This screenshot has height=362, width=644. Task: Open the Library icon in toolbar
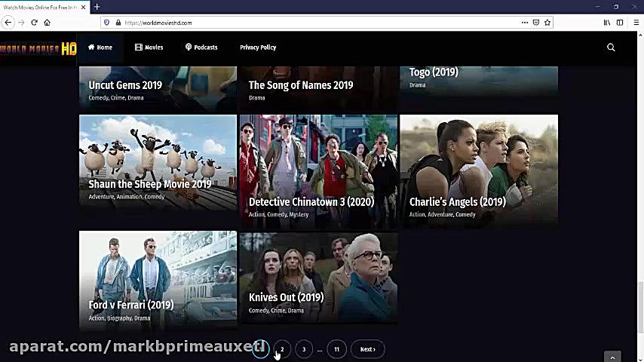point(606,23)
